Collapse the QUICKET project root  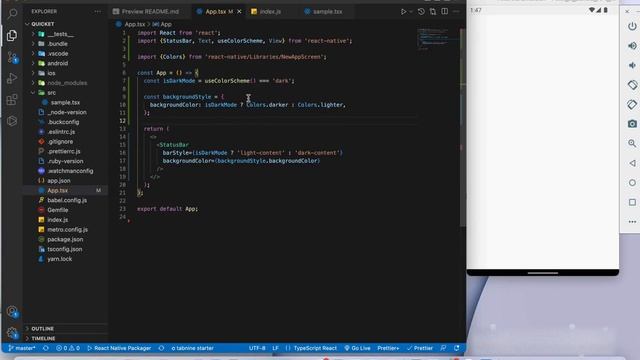42,24
